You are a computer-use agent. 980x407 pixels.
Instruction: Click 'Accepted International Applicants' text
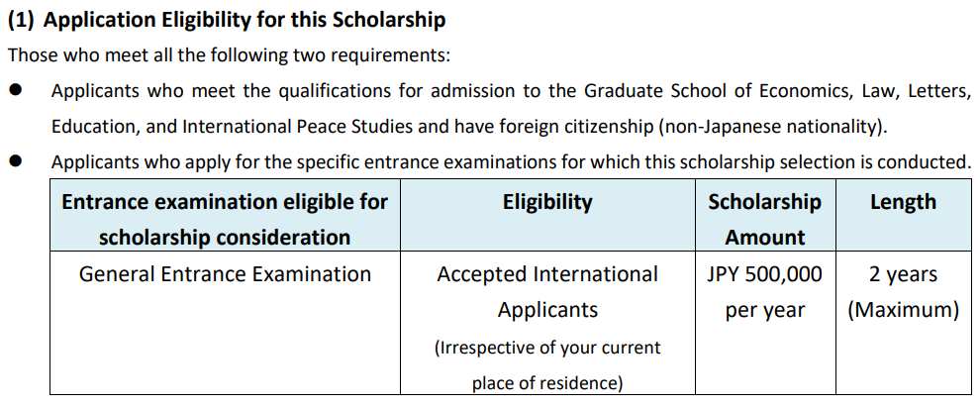(547, 292)
